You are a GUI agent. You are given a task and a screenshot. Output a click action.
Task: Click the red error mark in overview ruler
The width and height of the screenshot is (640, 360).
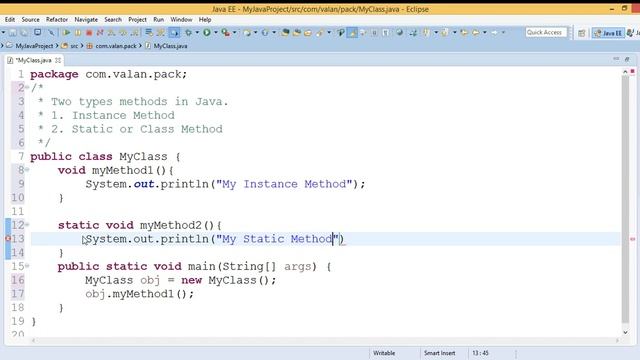tap(633, 239)
